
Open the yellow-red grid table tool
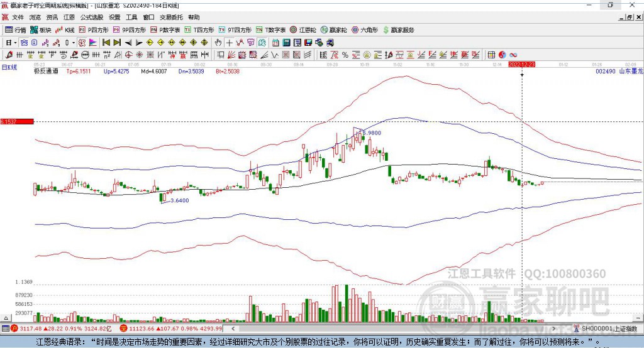tap(491, 55)
